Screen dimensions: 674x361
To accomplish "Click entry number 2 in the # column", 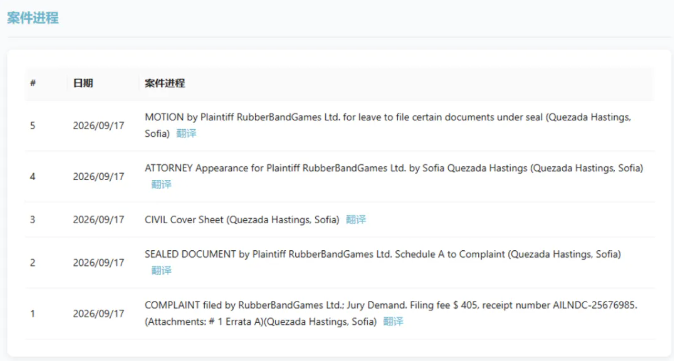I will click(33, 263).
